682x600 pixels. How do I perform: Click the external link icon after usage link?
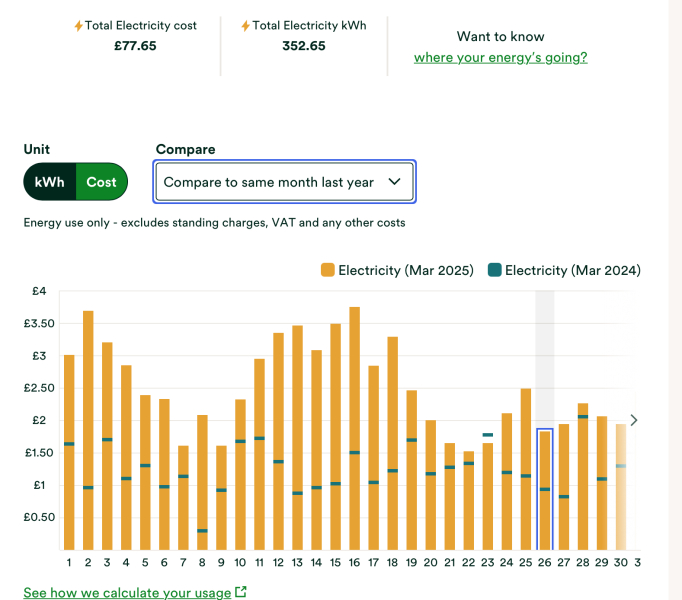click(x=240, y=592)
